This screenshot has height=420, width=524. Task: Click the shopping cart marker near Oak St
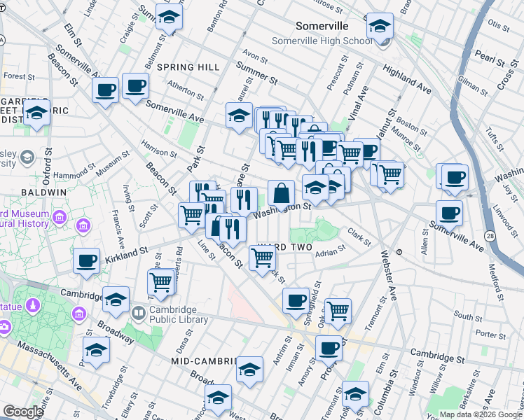pyautogui.click(x=338, y=312)
